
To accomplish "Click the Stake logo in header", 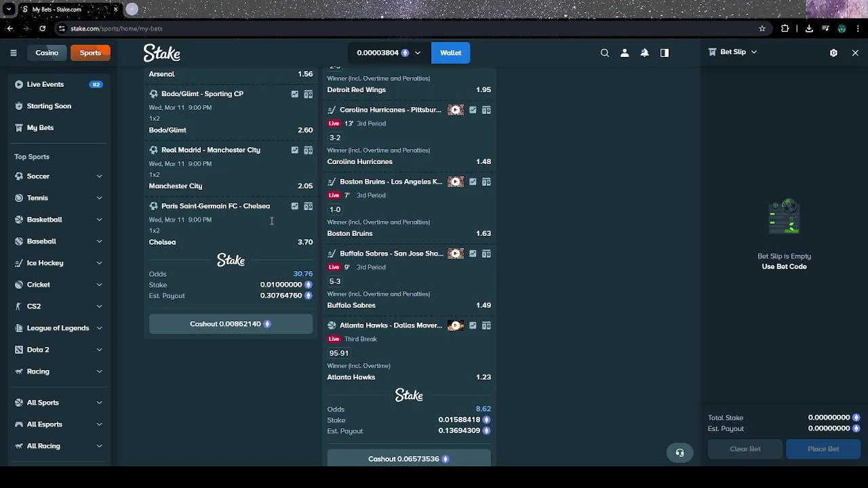I will (x=161, y=53).
